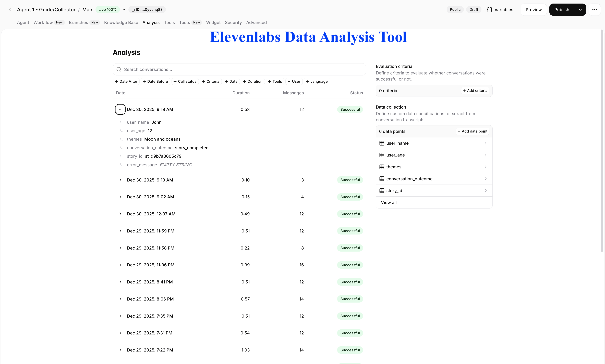605x364 pixels.
Task: Click View all data points link
Action: click(x=389, y=202)
